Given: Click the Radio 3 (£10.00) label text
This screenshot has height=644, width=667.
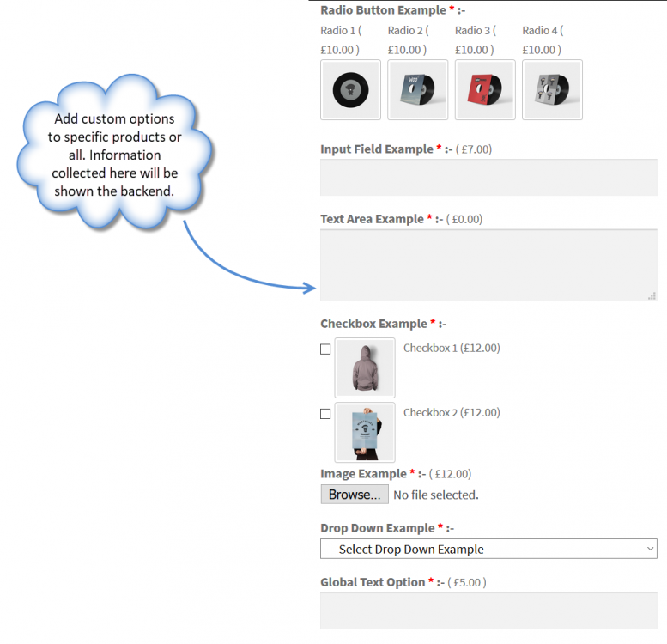Looking at the screenshot, I should tap(475, 40).
